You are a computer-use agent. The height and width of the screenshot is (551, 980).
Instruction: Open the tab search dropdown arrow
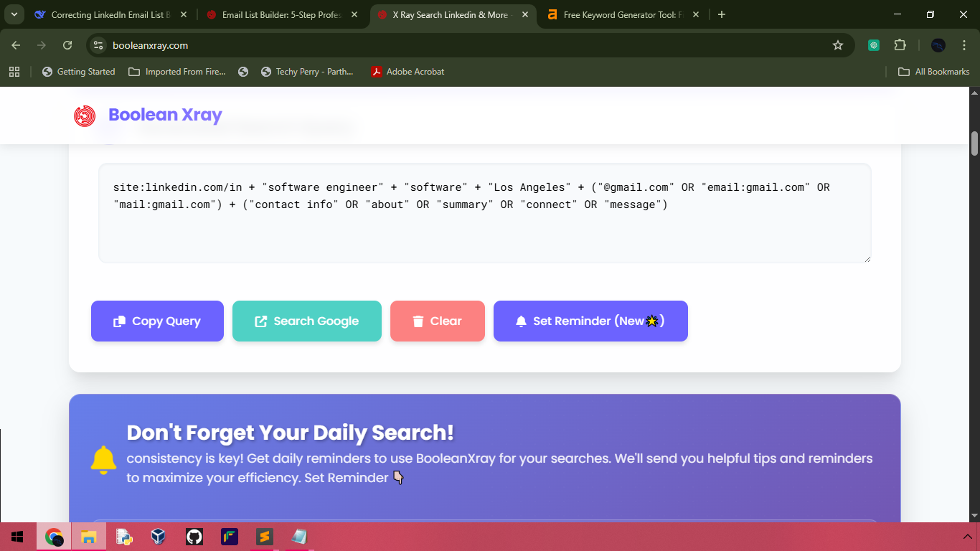point(14,14)
